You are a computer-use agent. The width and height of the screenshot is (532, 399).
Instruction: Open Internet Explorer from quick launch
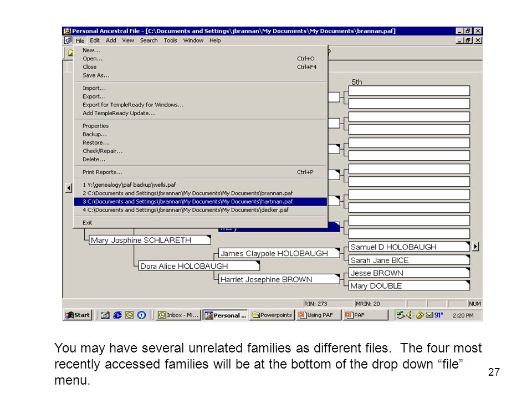117,315
